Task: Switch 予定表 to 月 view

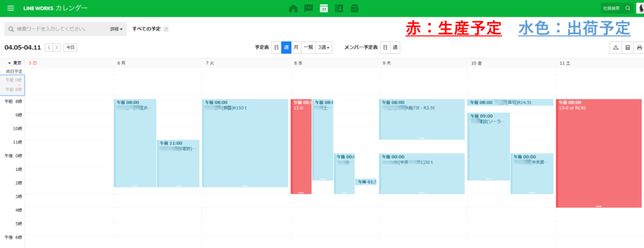Action: click(296, 48)
